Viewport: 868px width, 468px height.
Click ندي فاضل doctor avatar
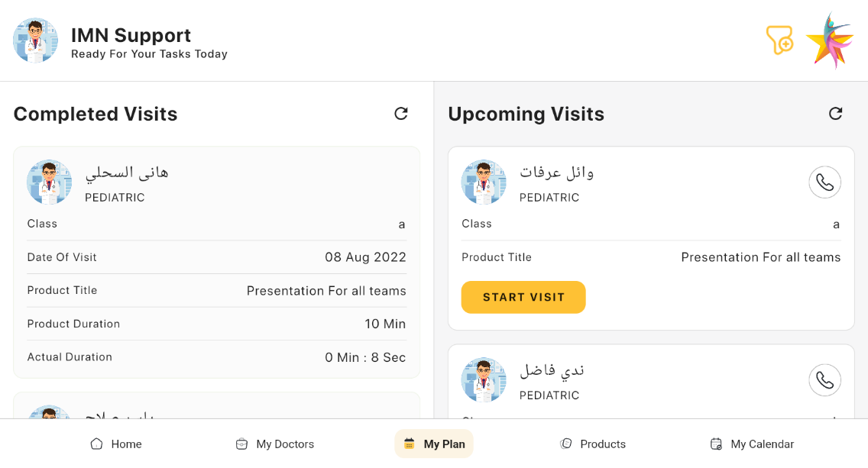pyautogui.click(x=484, y=380)
